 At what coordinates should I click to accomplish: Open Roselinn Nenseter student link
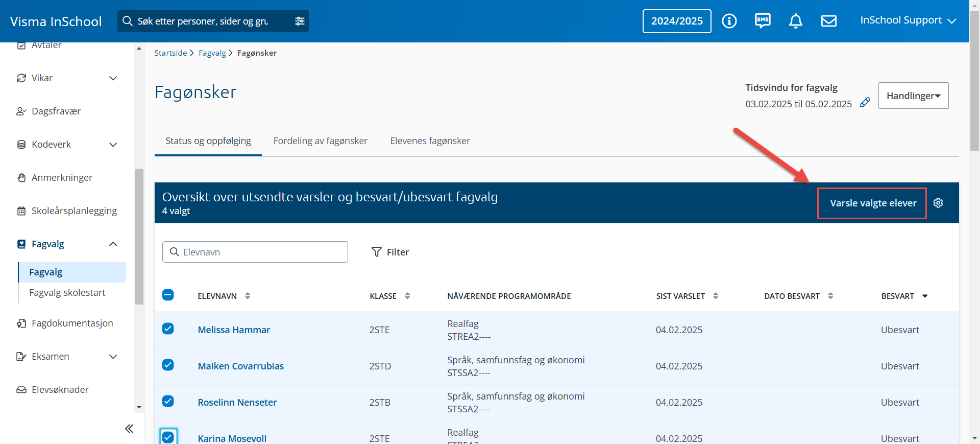(x=237, y=403)
